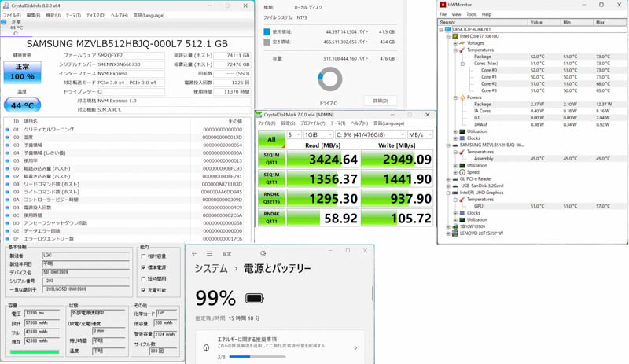This screenshot has width=629, height=364.
Task: Click the LENOVO 20TS3571W mainboard icon
Action: 455,233
